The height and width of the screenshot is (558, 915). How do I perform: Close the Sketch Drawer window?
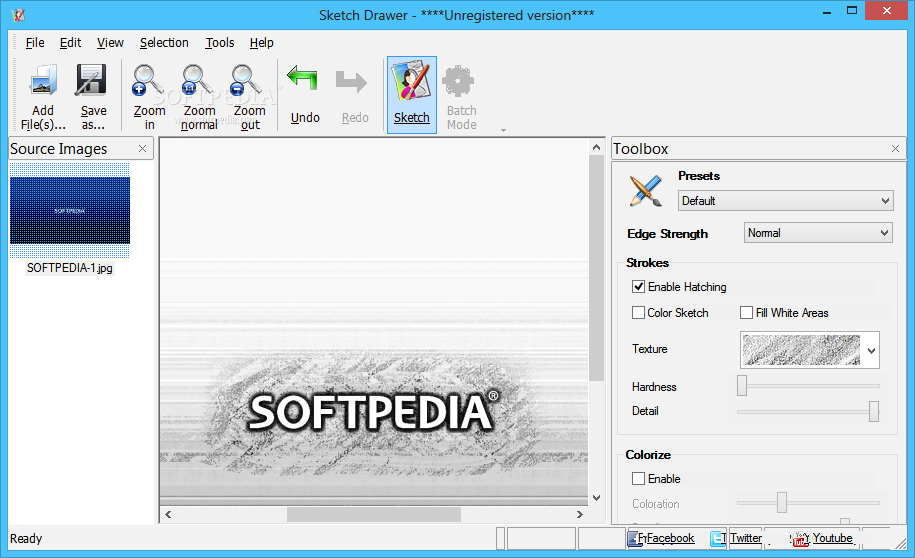886,11
